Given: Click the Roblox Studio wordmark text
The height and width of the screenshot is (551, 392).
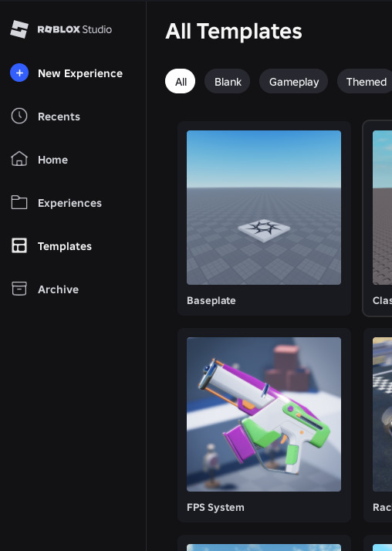Looking at the screenshot, I should tap(75, 29).
